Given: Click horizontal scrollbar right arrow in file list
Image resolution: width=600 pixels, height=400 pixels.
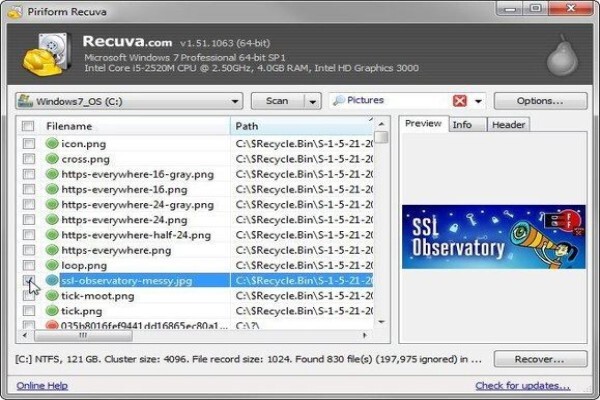Looking at the screenshot, I should click(365, 335).
